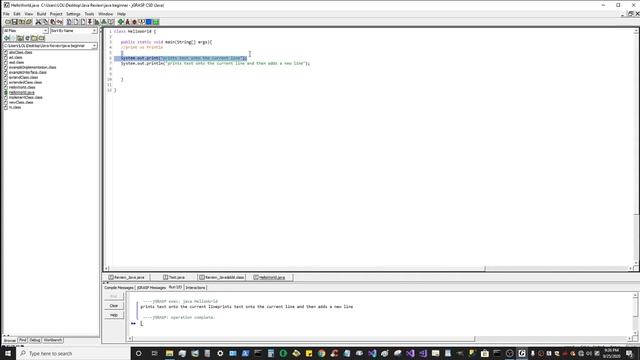Image resolution: width=640 pixels, height=360 pixels.
Task: Click the editor's horizontal scrollbar thumb
Action: 297,268
